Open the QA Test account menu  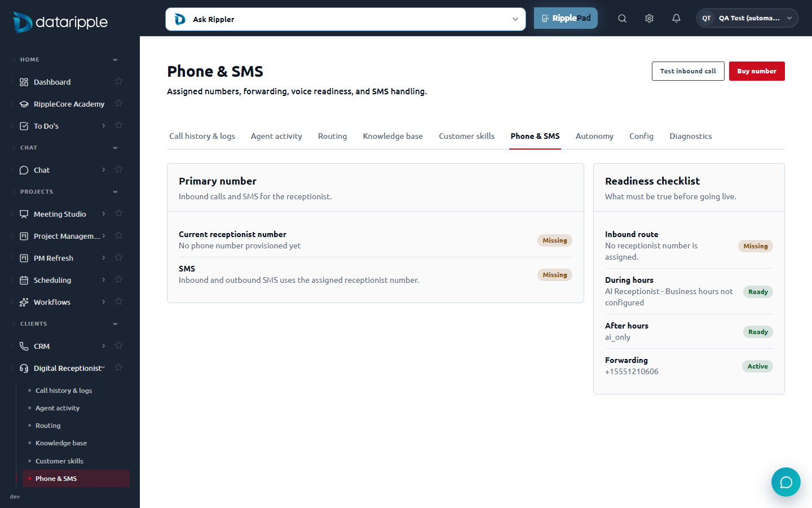(x=747, y=18)
